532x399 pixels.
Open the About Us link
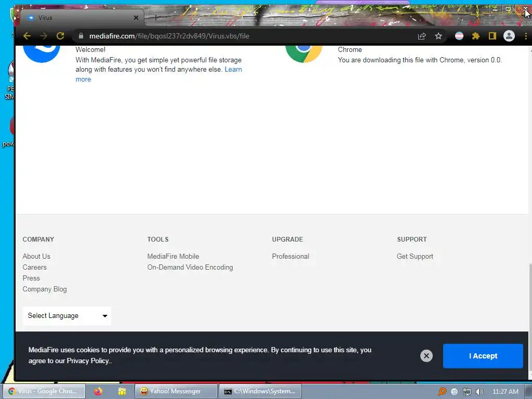tap(36, 257)
